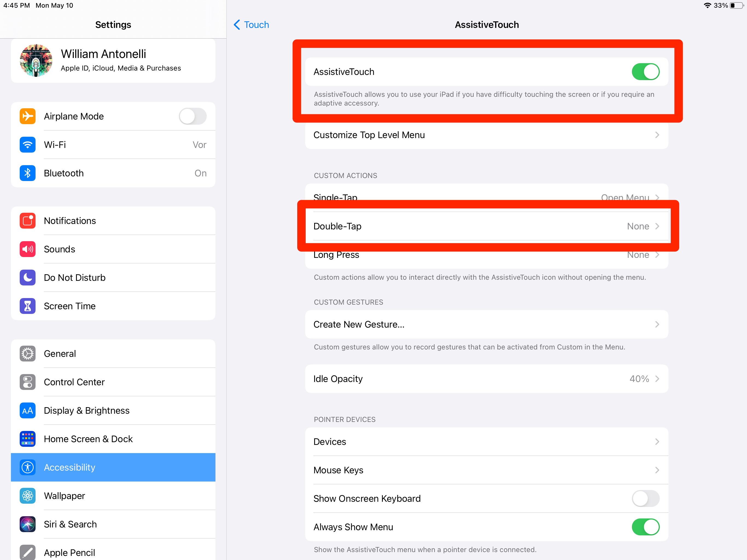Click the Do Not Disturb moon icon

pos(28,278)
